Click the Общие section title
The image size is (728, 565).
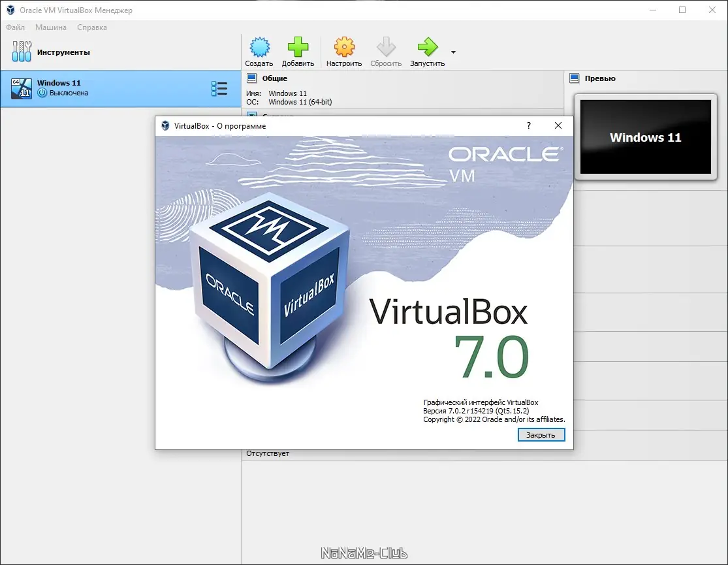click(274, 78)
